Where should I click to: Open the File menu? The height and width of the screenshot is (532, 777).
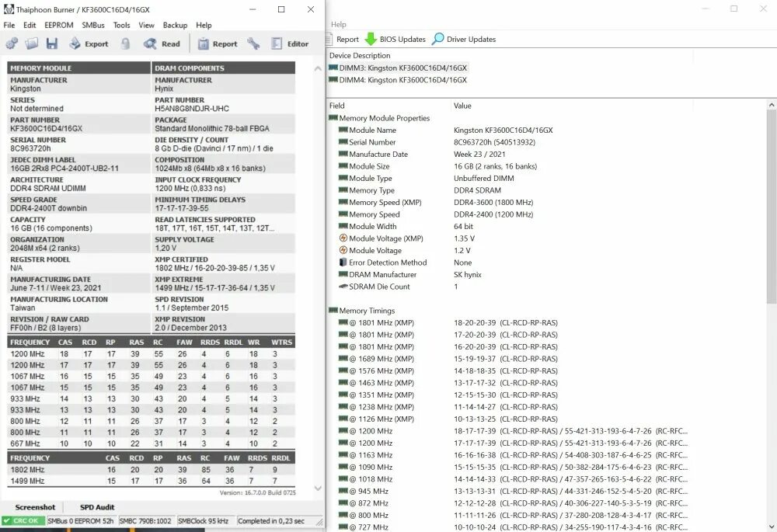click(x=9, y=25)
